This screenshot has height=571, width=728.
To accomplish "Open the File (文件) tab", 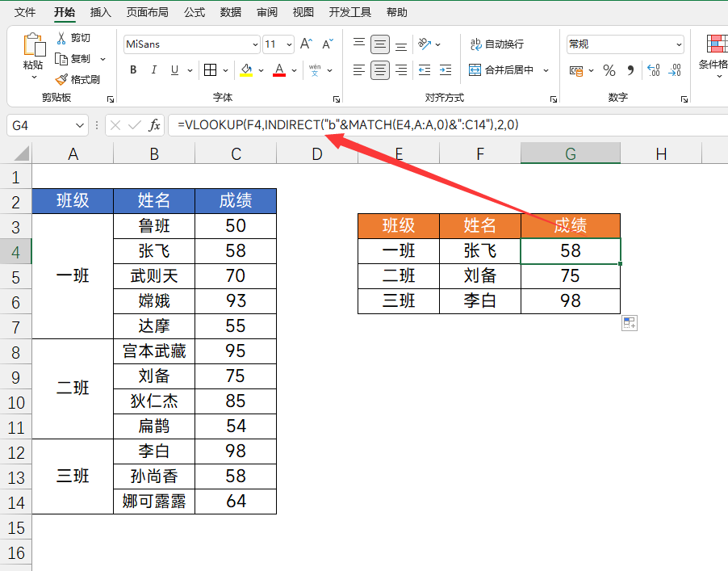I will click(24, 12).
